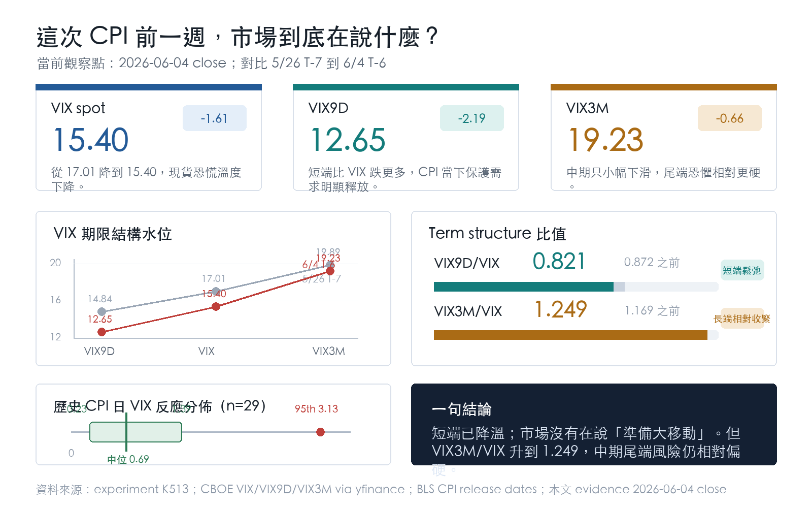
Task: Click the '中位 0.69' median label
Action: [x=128, y=459]
